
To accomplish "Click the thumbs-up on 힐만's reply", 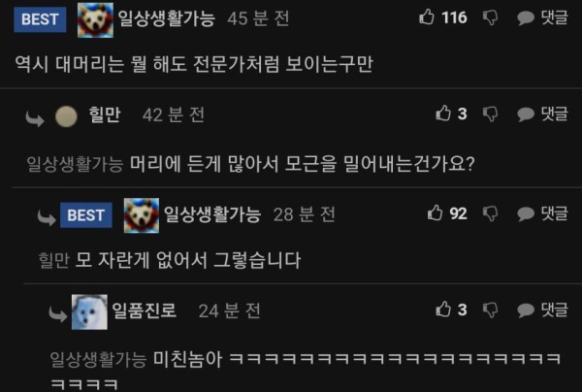I will coord(443,113).
